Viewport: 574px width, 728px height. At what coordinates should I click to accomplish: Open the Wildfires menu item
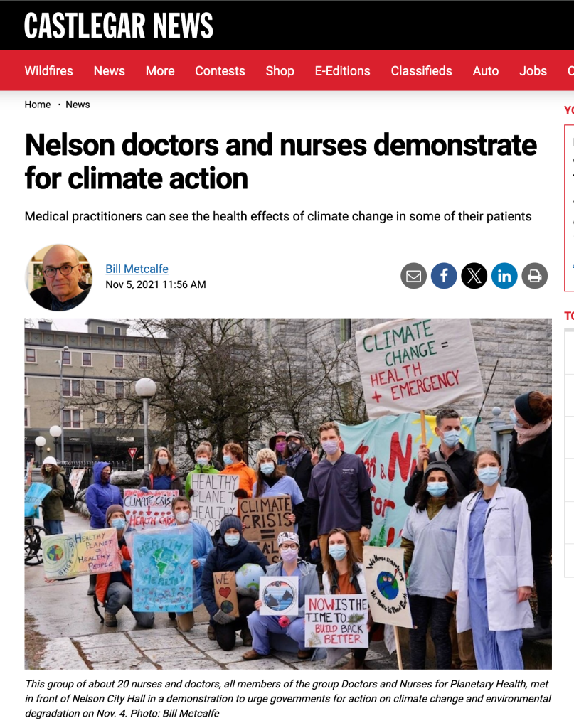click(x=49, y=70)
